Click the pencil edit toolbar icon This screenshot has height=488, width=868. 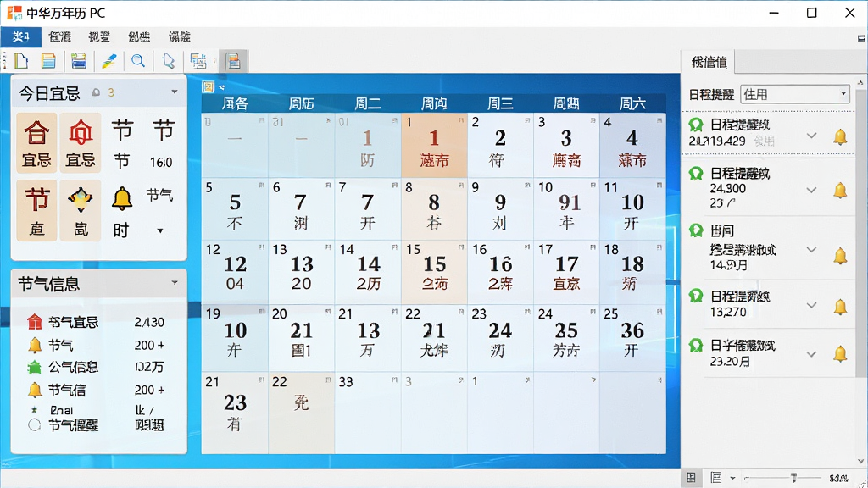tap(108, 61)
